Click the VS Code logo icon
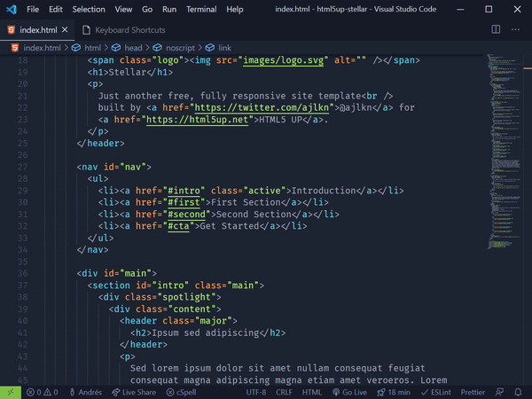 [x=12, y=9]
